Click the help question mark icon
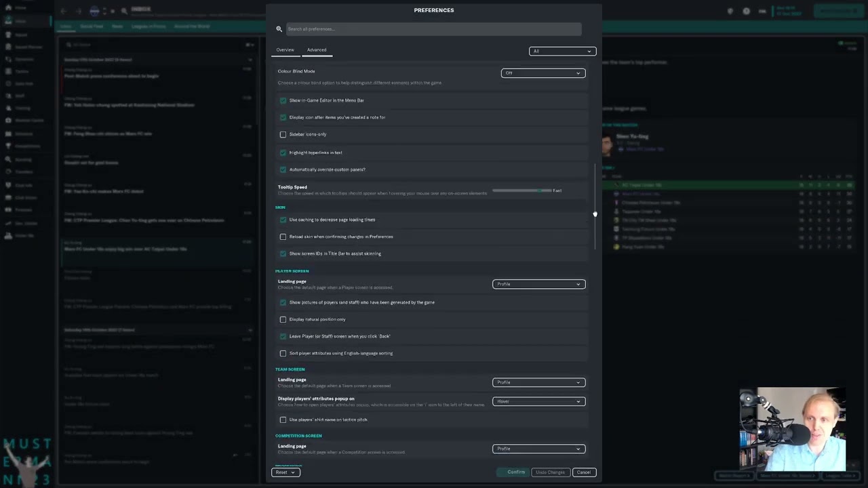Image resolution: width=868 pixels, height=488 pixels. (x=746, y=11)
